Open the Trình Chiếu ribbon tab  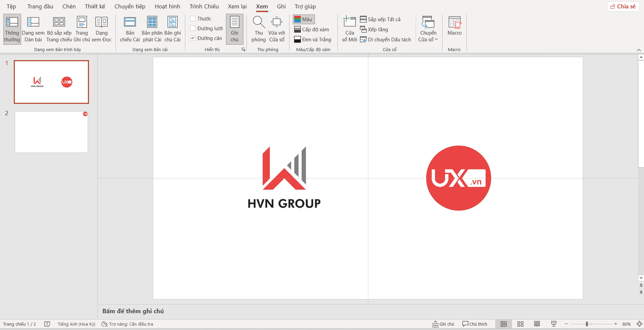(204, 6)
